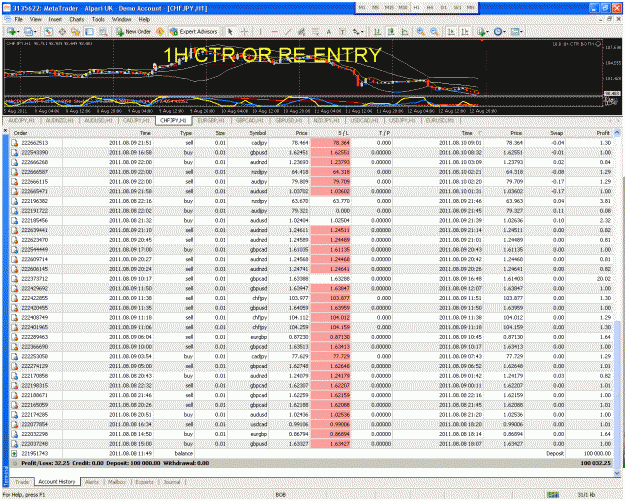The height and width of the screenshot is (501, 625).
Task: Toggle the Auto Scroll chart icon
Action: point(451,31)
